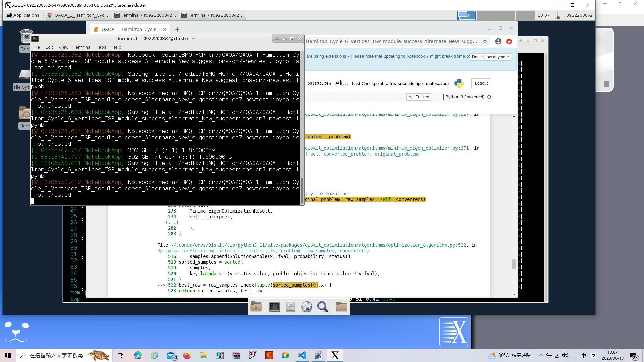Expand the hidden icons chevron in system tray
This screenshot has height=362, width=644.
click(x=541, y=355)
